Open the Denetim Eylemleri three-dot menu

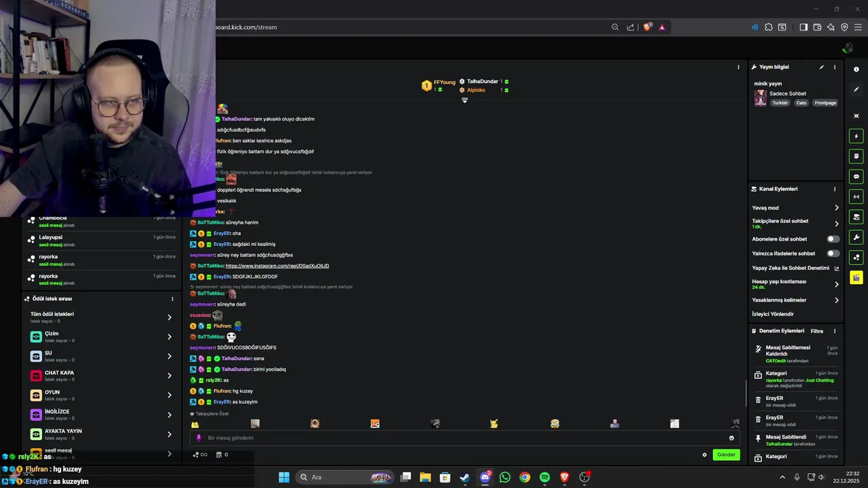point(835,331)
